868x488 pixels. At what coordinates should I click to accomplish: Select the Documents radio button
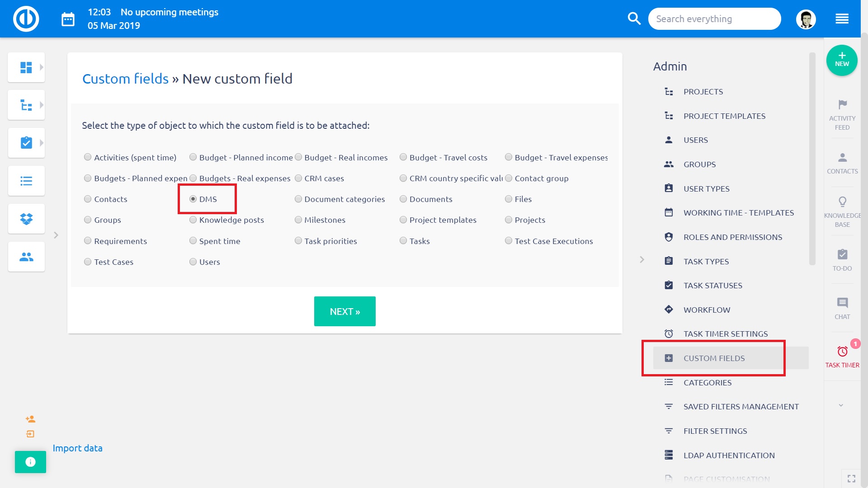(403, 199)
